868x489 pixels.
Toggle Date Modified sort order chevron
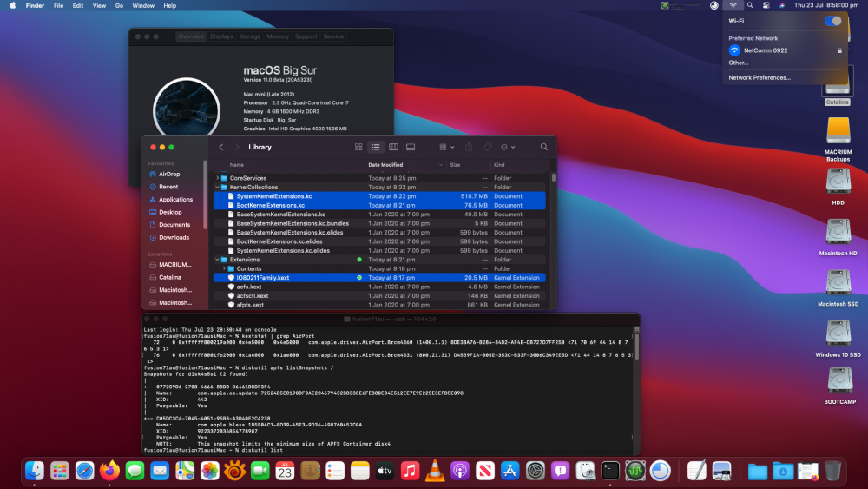click(x=441, y=165)
